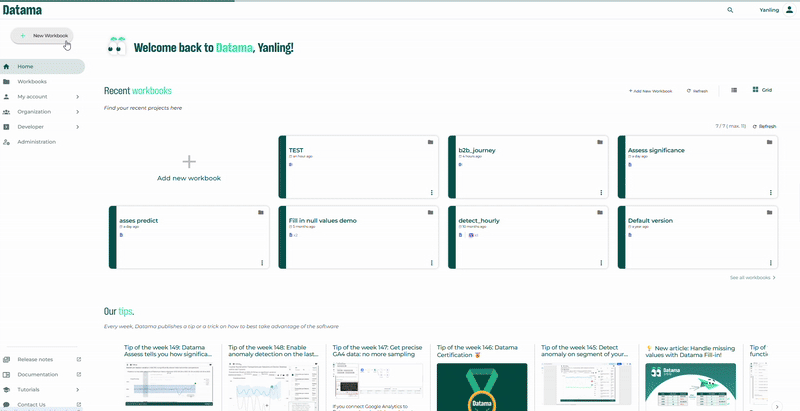Switch to list view icon
800x411 pixels.
734,90
